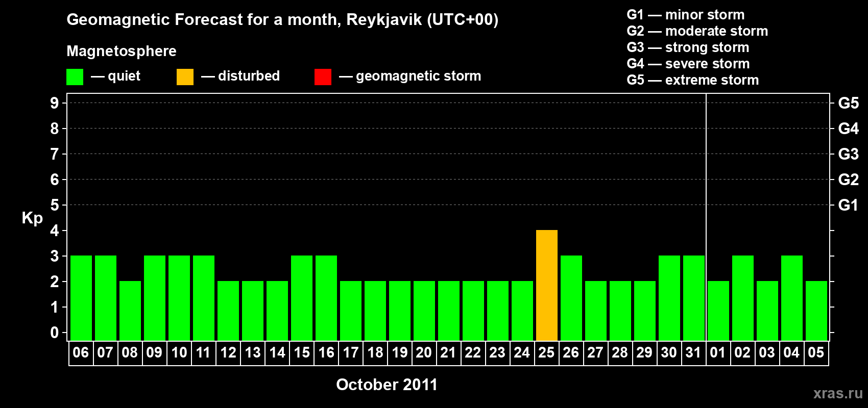This screenshot has height=408, width=868.
Task: Click date label 22 on the axis
Action: point(473,352)
